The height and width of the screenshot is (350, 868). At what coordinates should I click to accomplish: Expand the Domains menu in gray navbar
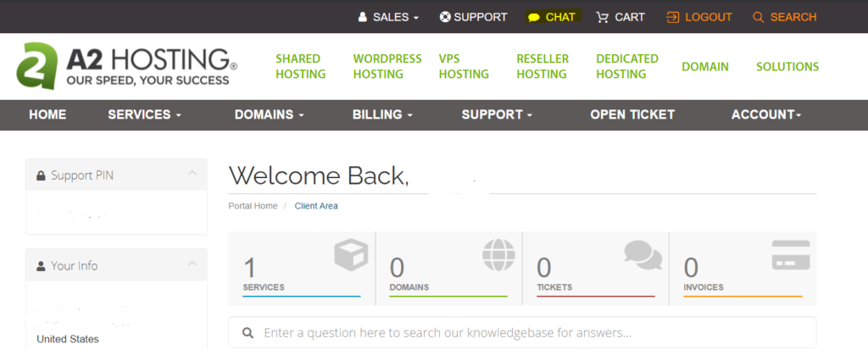pos(270,114)
